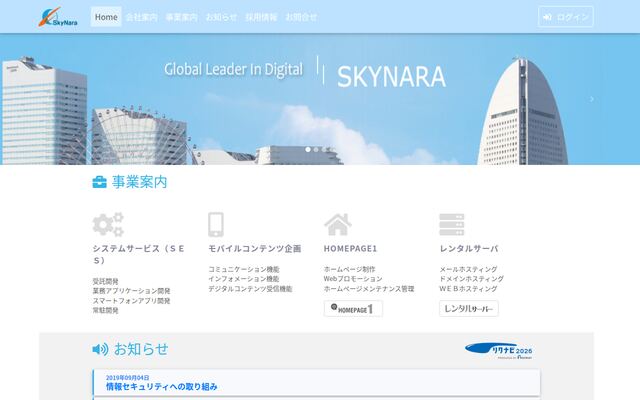The height and width of the screenshot is (400, 640).
Task: Open the 情報セキュリティへの取り組み news link
Action: point(162,387)
